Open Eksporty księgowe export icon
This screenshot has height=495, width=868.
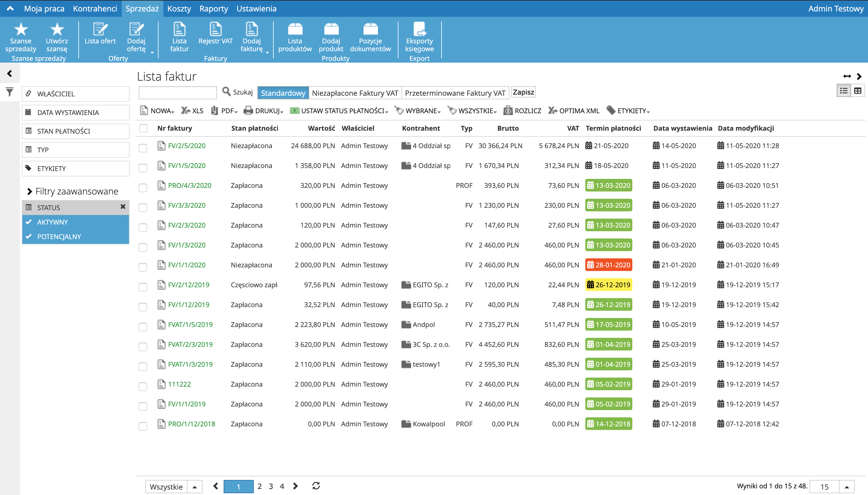coord(419,30)
